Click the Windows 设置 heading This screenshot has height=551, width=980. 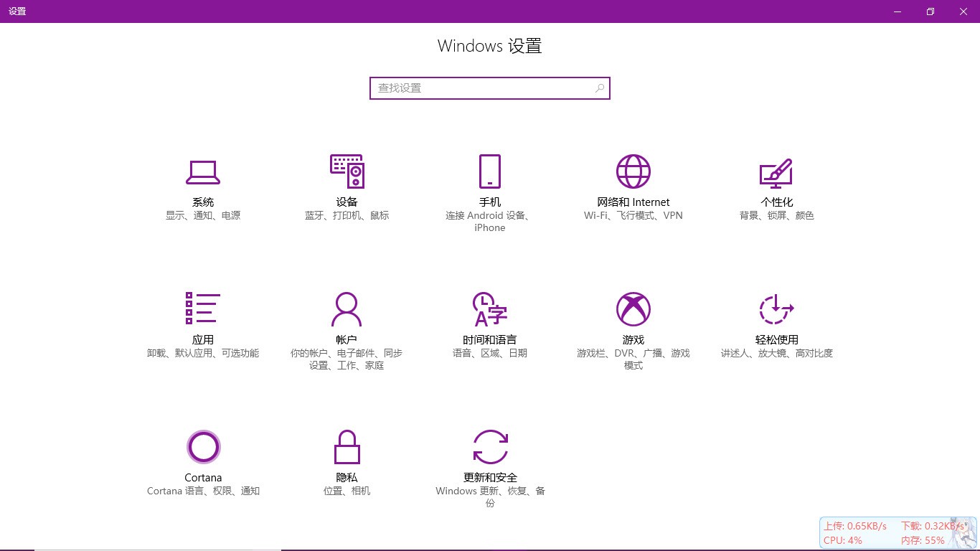tap(490, 46)
